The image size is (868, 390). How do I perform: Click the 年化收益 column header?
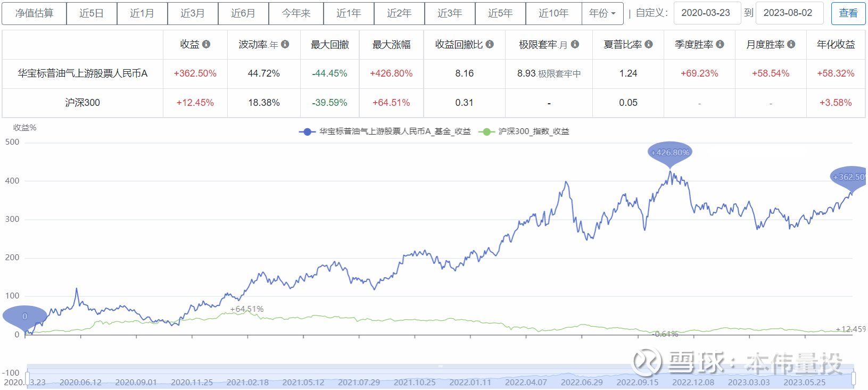(x=836, y=45)
